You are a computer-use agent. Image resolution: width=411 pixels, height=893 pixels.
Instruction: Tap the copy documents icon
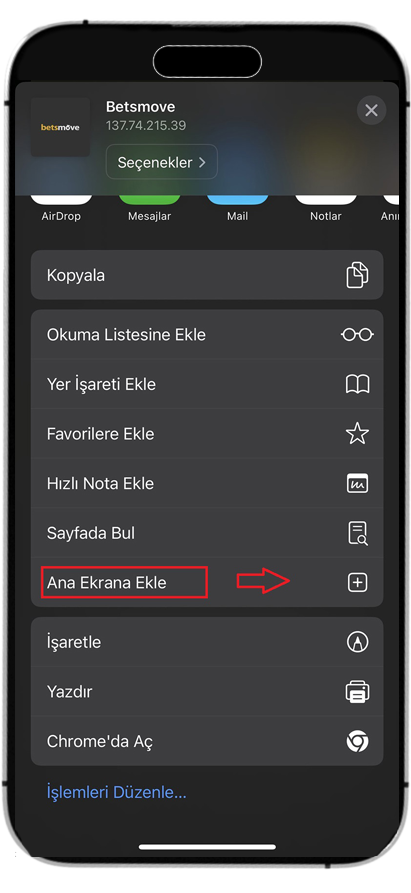(x=357, y=275)
